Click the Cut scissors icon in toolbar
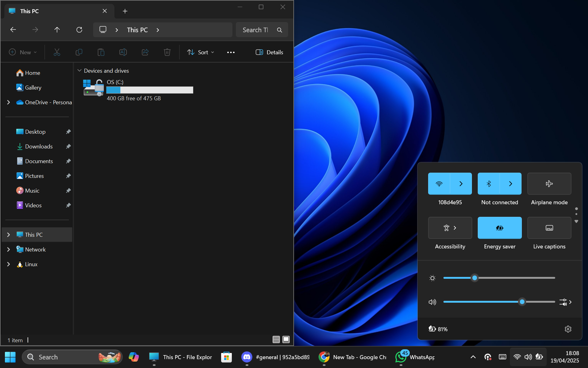Viewport: 588px width, 368px height. (x=57, y=52)
